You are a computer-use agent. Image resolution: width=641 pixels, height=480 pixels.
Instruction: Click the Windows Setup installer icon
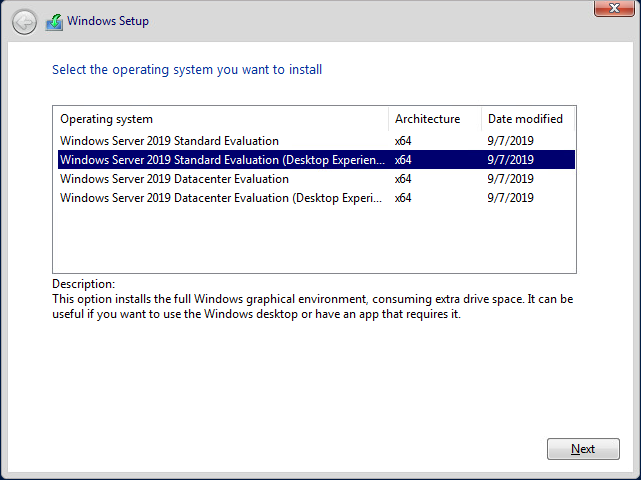pos(54,22)
